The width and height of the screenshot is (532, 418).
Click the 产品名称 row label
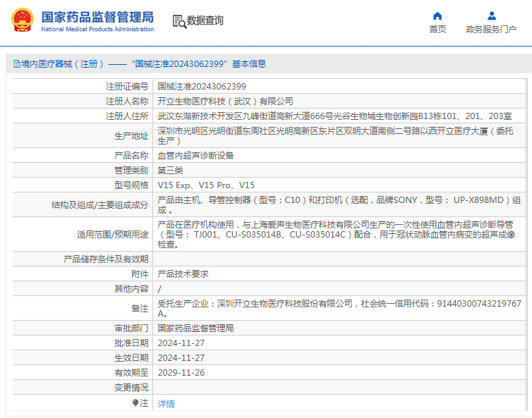(132, 155)
